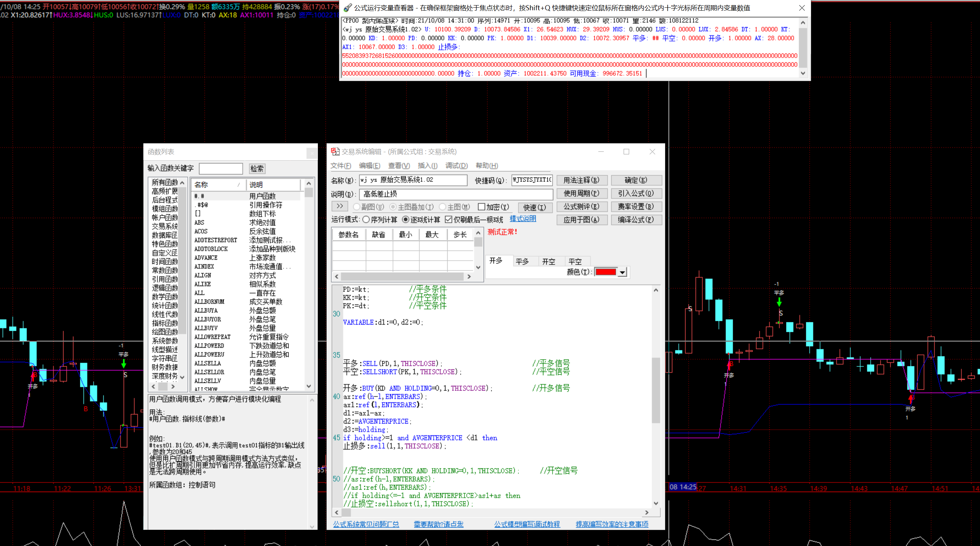Click the >> expand button
This screenshot has width=980, height=546.
click(x=340, y=206)
